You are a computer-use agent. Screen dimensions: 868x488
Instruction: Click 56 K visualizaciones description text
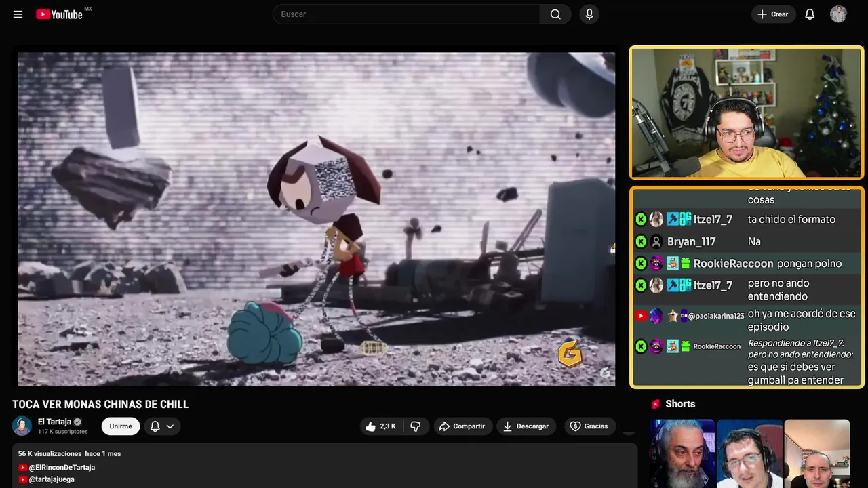(50, 453)
